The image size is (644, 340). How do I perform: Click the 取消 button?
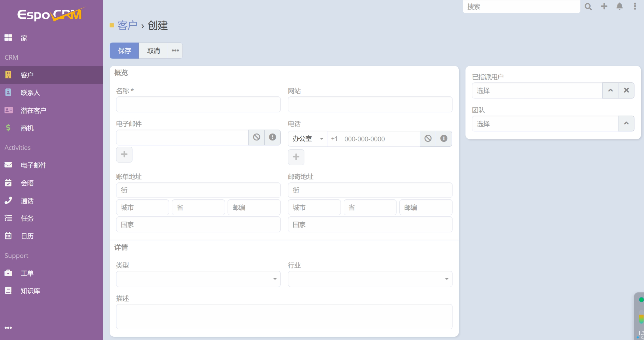tap(153, 51)
